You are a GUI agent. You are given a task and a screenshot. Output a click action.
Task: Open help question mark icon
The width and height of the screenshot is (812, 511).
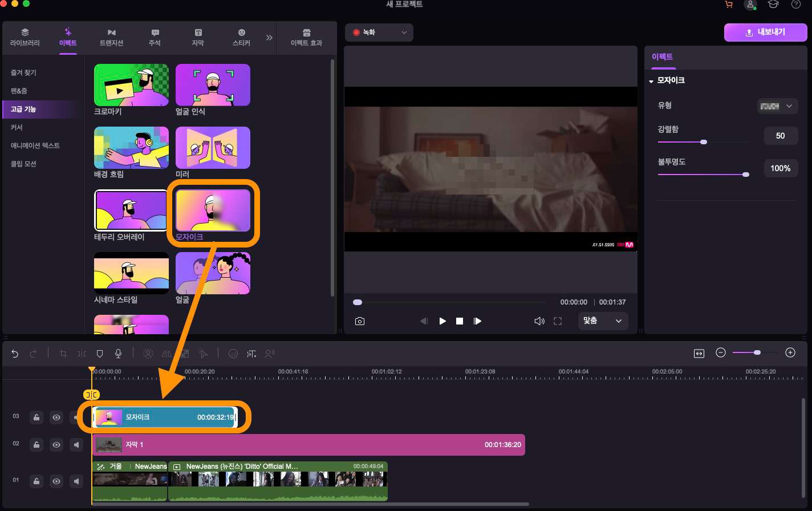point(796,5)
